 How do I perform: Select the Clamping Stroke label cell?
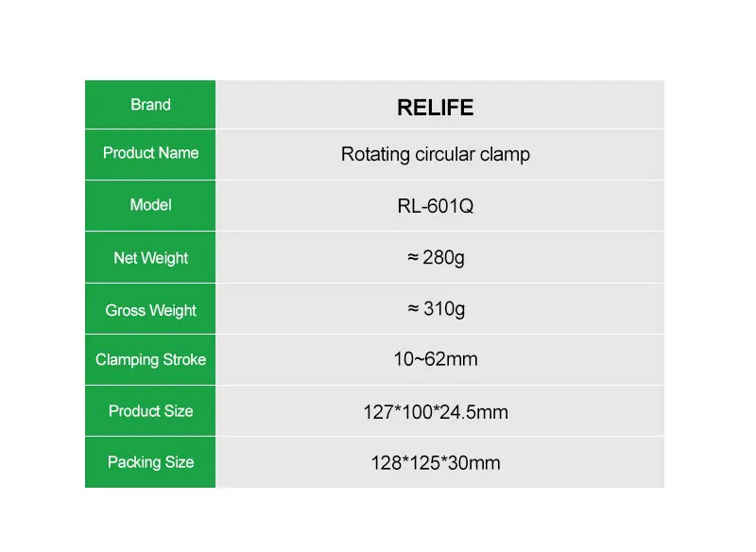150,359
